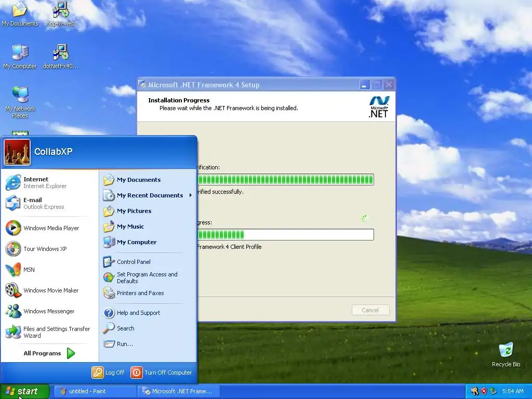
Task: Select My Documents desktop icon
Action: click(20, 14)
